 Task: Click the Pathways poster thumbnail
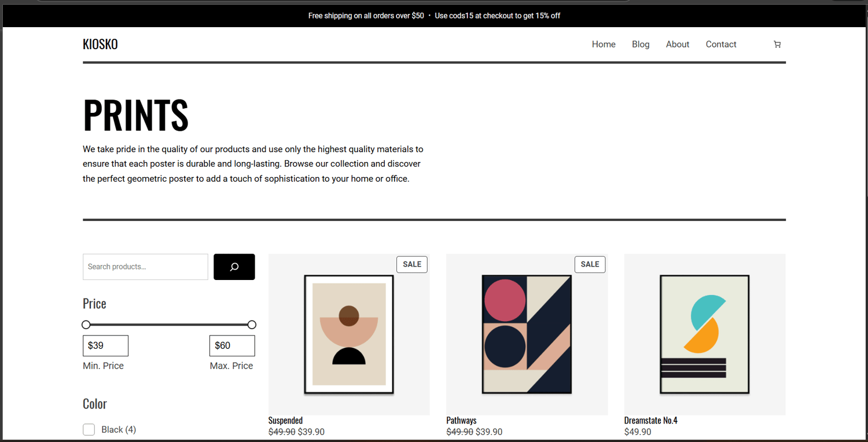[527, 334]
